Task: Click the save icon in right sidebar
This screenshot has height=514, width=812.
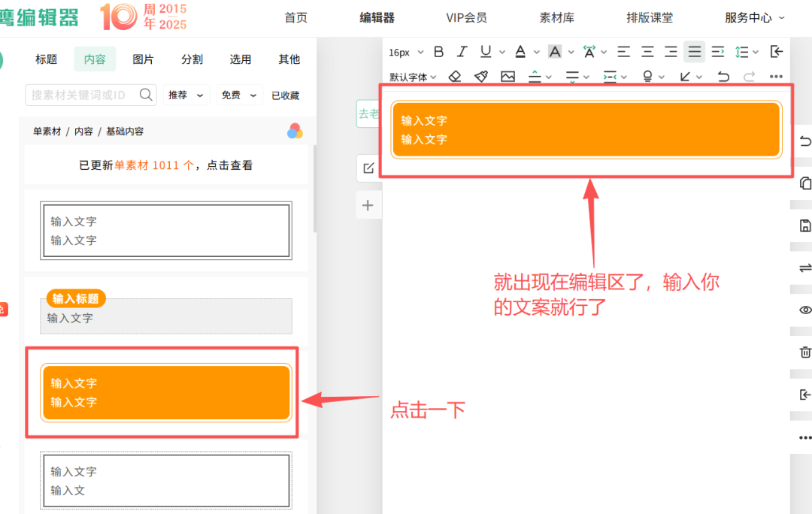Action: (804, 225)
